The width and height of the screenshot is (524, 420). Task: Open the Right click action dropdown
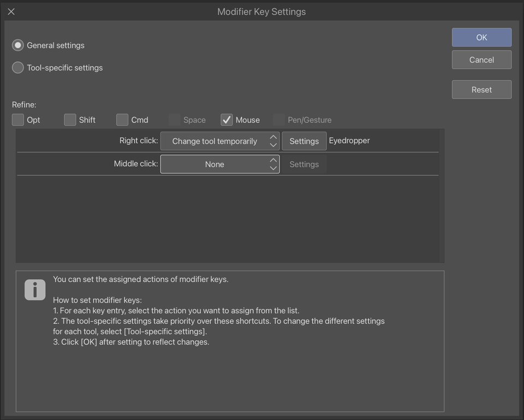(215, 141)
